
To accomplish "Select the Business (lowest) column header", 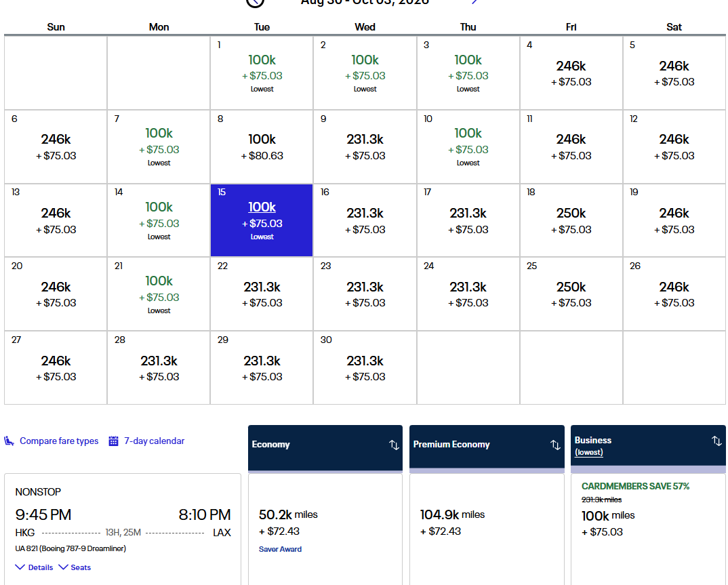I will point(593,445).
